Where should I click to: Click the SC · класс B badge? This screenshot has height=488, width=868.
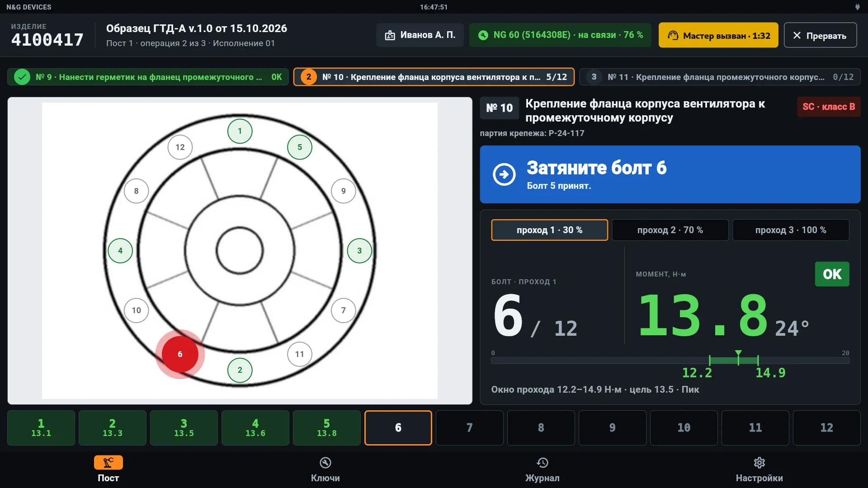[829, 107]
